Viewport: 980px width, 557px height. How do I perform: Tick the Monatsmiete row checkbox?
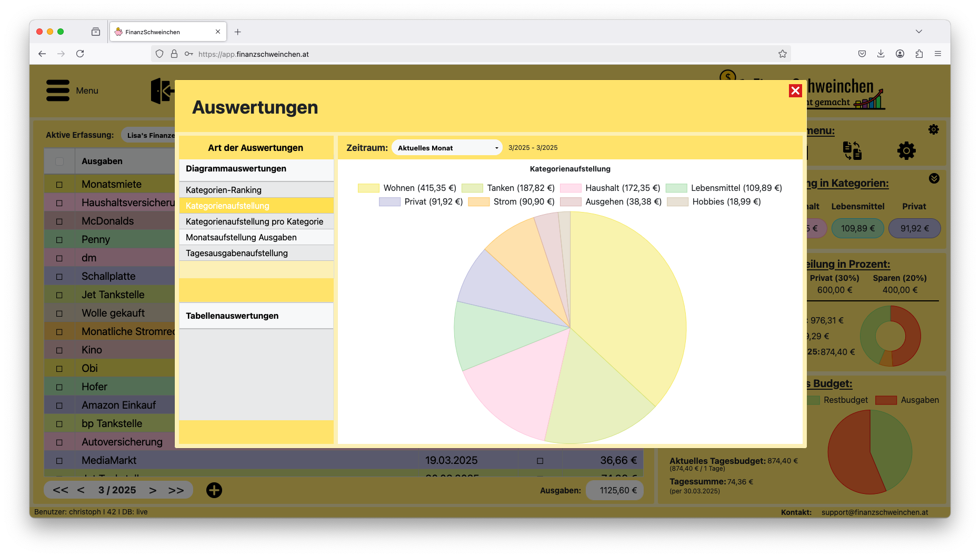click(x=59, y=185)
